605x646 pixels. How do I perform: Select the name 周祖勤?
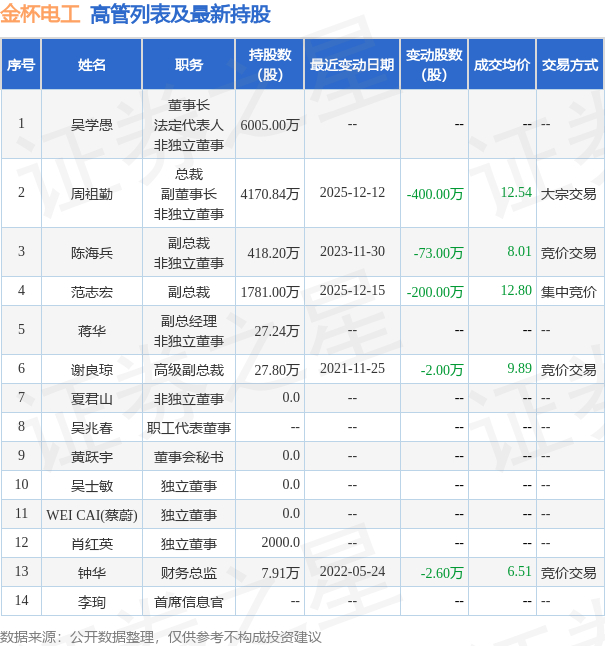[x=91, y=193]
